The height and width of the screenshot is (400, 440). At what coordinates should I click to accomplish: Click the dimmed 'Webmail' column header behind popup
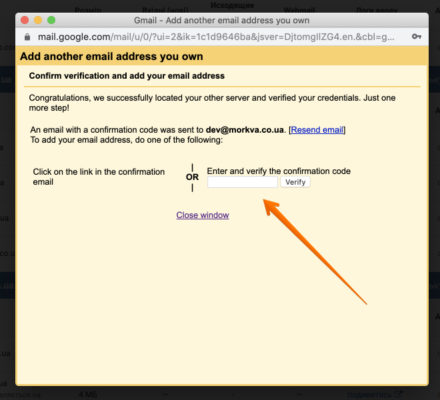pyautogui.click(x=299, y=10)
